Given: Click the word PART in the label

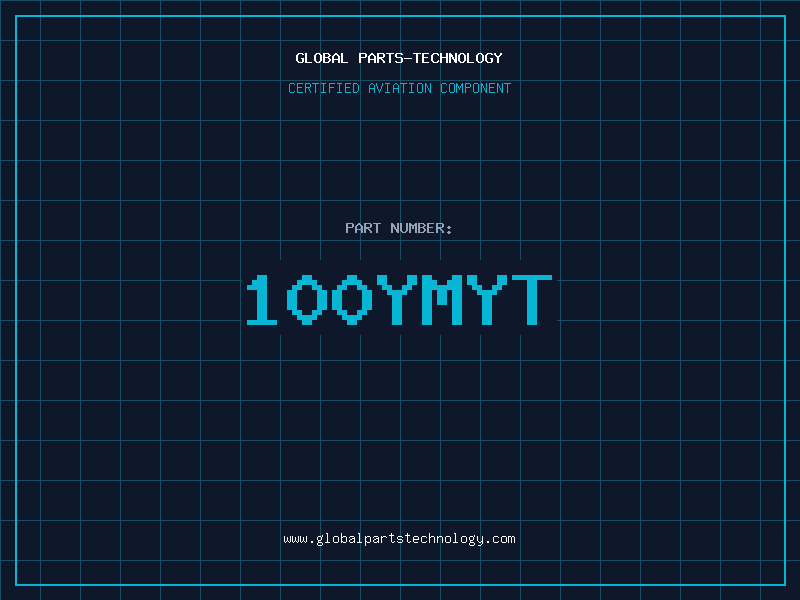Looking at the screenshot, I should 363,229.
